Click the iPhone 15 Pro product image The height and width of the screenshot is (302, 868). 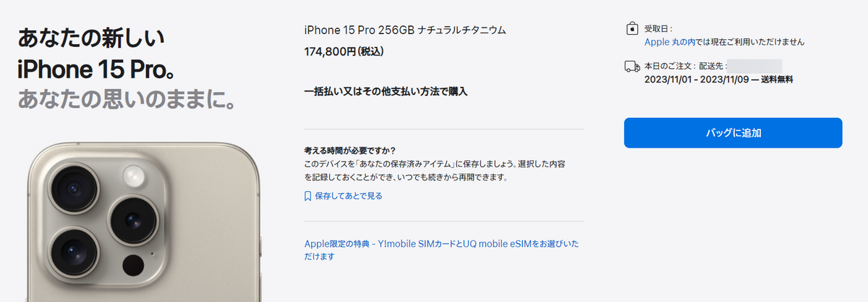pyautogui.click(x=142, y=222)
